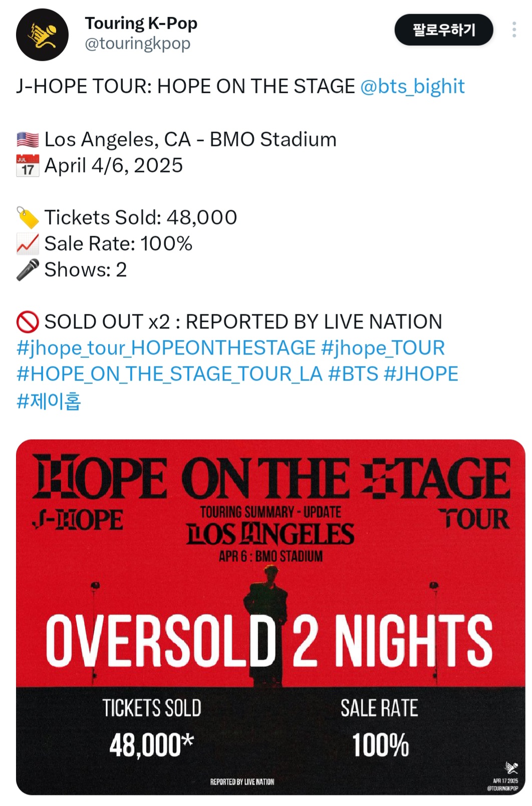Click the 팔로우하기 follow button
This screenshot has height=806, width=532.
[444, 30]
